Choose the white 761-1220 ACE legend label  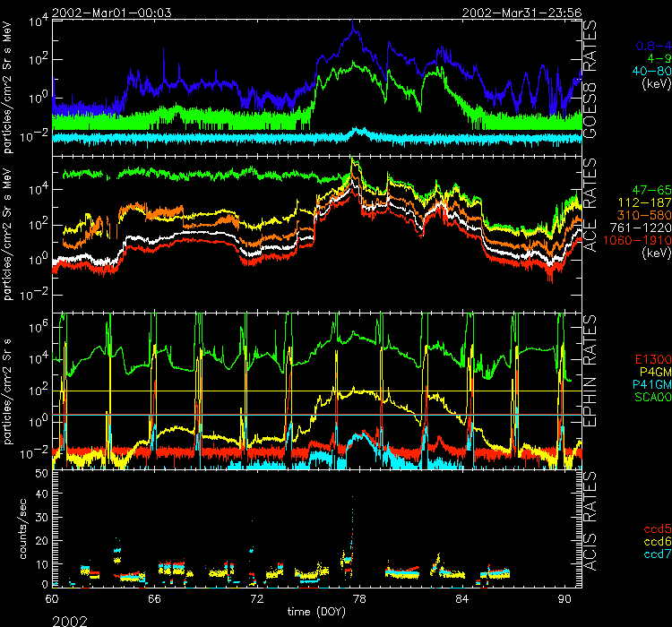638,230
